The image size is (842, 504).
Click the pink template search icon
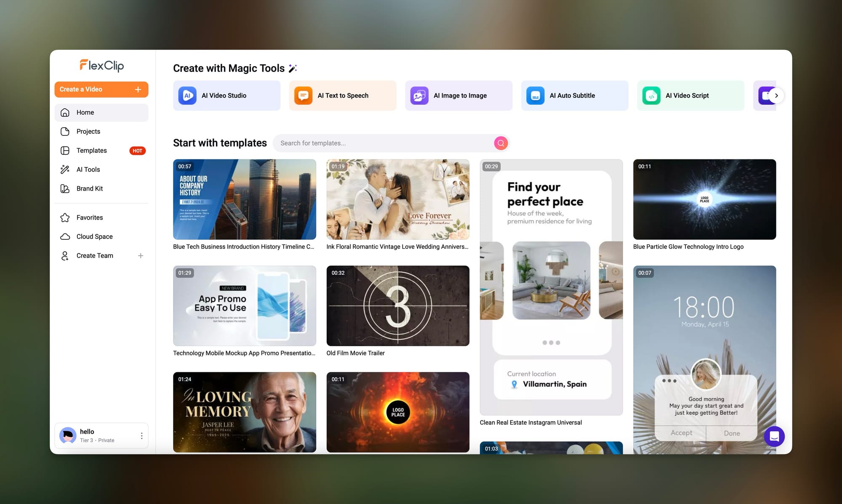(x=501, y=143)
